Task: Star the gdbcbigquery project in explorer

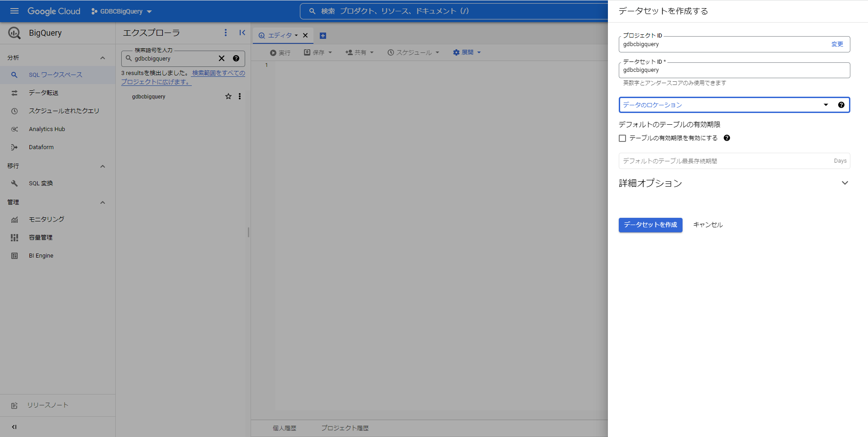Action: click(x=228, y=96)
